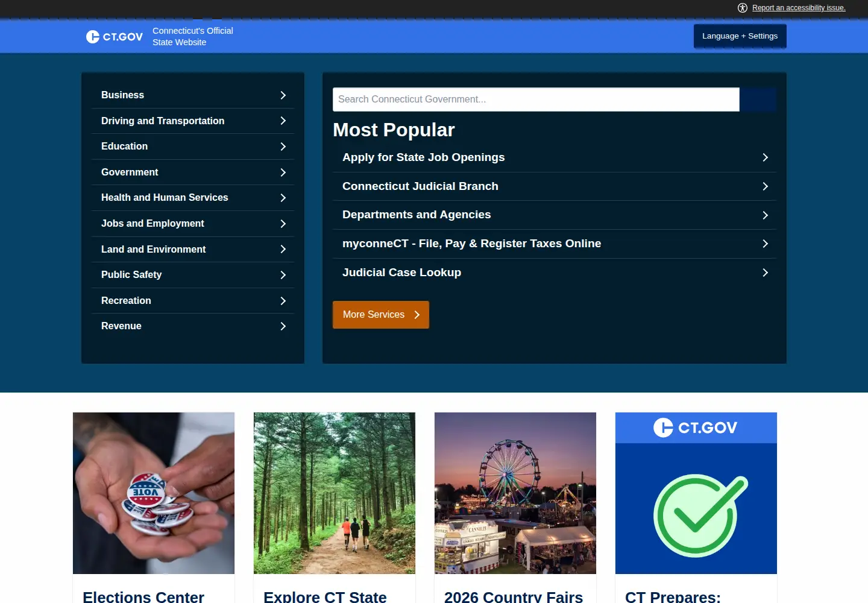Open the green checkmark CT Prepares image
The width and height of the screenshot is (868, 603).
(696, 493)
